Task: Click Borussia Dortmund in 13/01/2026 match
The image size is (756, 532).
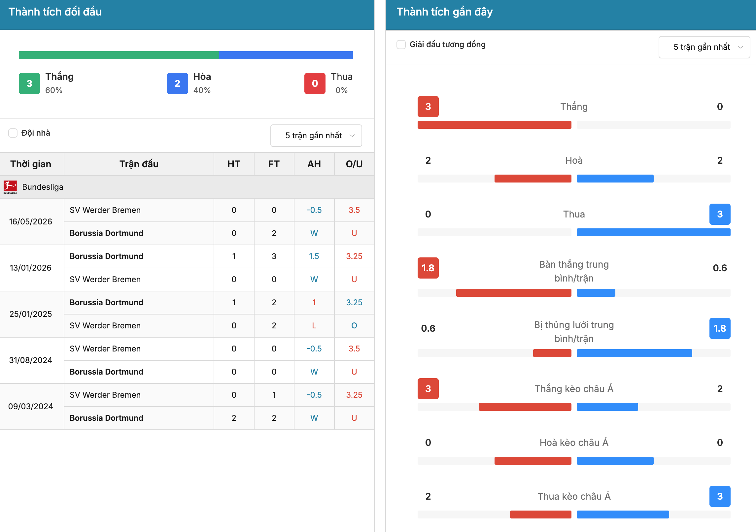Action: pos(107,256)
